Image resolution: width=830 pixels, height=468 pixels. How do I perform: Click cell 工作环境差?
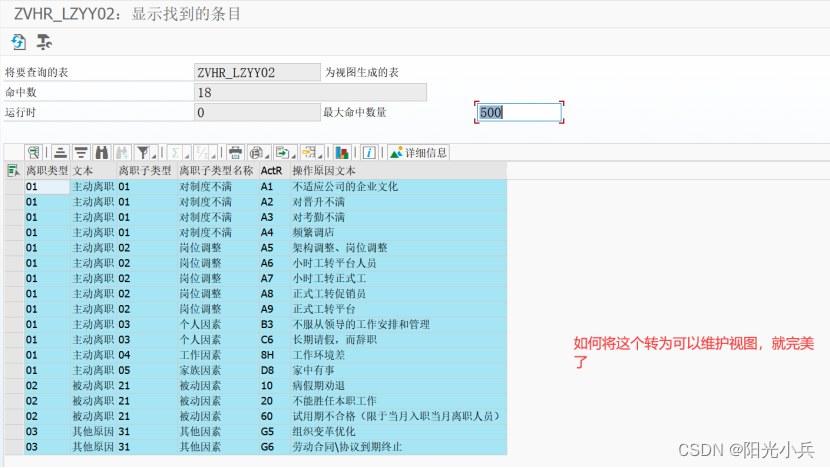pos(398,355)
